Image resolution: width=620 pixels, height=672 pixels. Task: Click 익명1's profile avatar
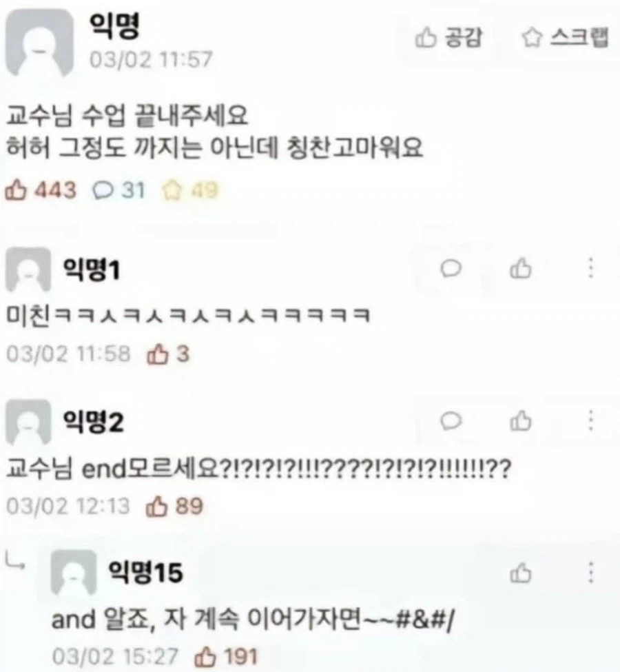click(28, 269)
